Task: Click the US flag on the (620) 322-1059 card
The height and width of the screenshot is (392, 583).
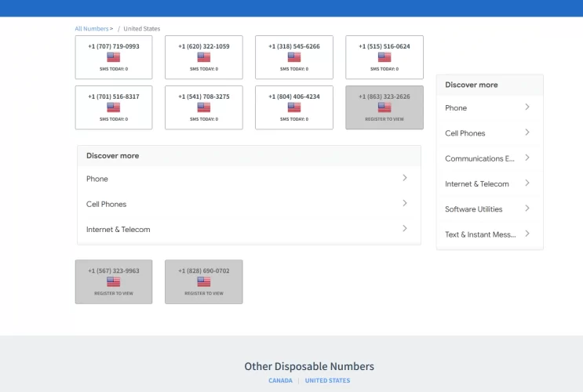Action: (x=204, y=57)
